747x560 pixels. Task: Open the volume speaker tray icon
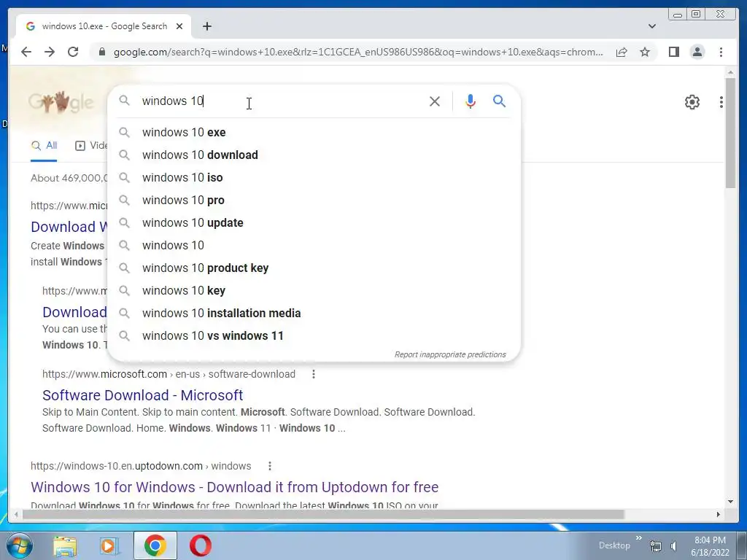pyautogui.click(x=673, y=546)
